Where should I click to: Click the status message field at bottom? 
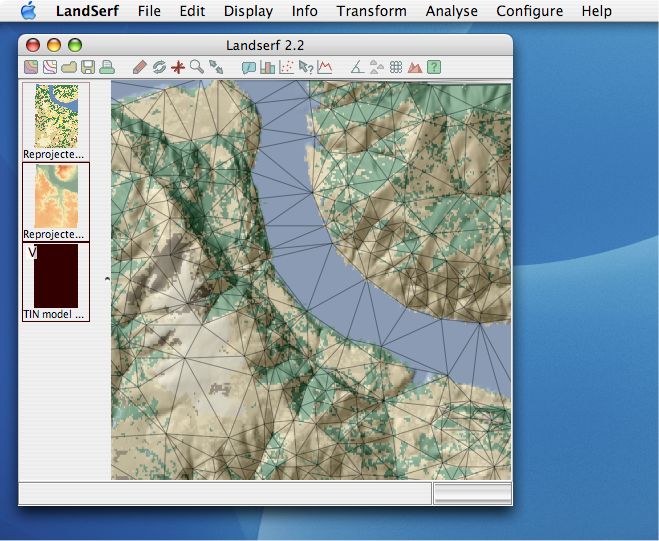[x=225, y=493]
